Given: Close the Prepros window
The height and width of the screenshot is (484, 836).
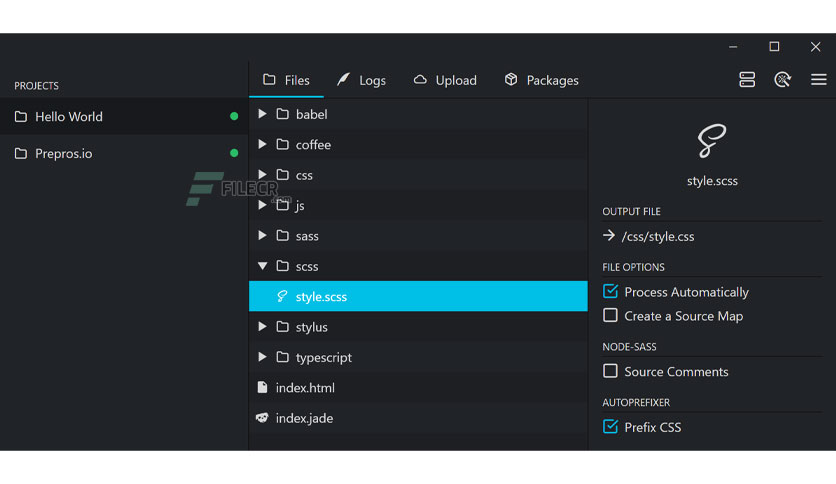Looking at the screenshot, I should [815, 47].
